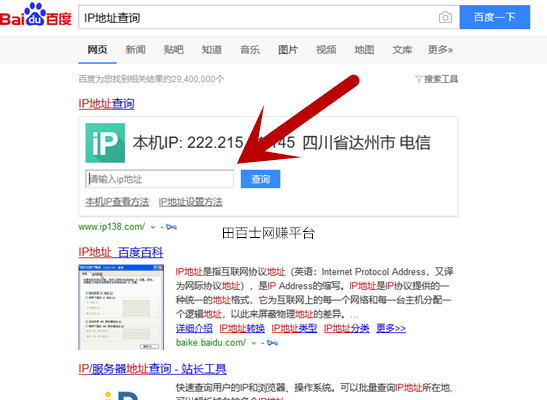This screenshot has width=547, height=400.
Task: Switch to the 图片 tab
Action: point(288,50)
